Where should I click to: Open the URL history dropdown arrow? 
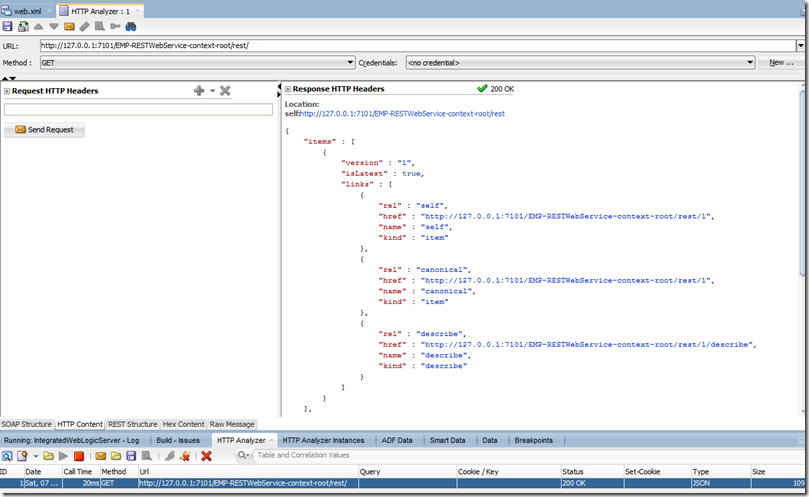[801, 45]
